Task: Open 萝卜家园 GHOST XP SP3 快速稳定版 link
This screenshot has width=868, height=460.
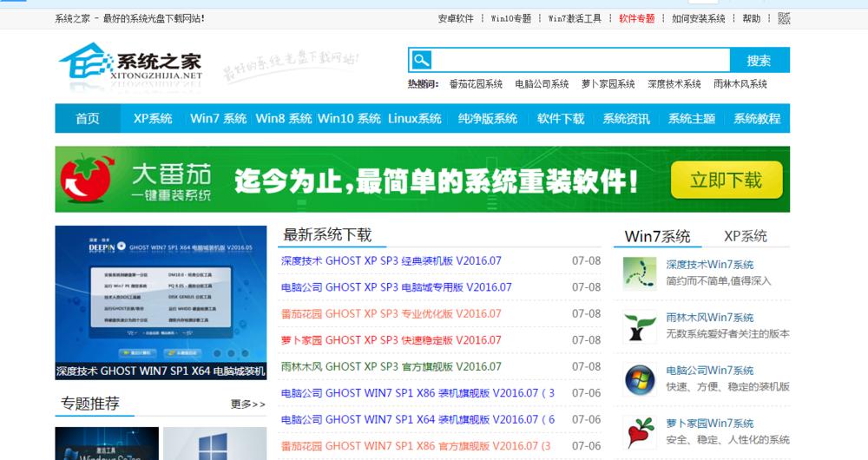Action: click(391, 340)
